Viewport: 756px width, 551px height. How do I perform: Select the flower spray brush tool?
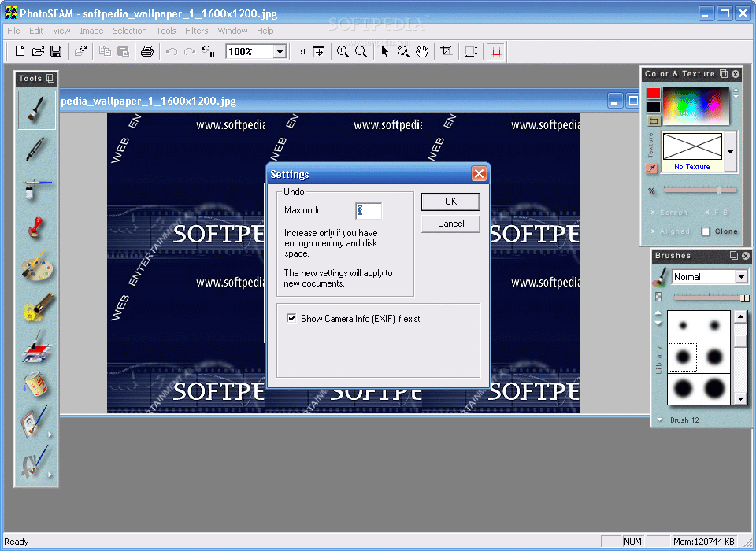pos(37,307)
